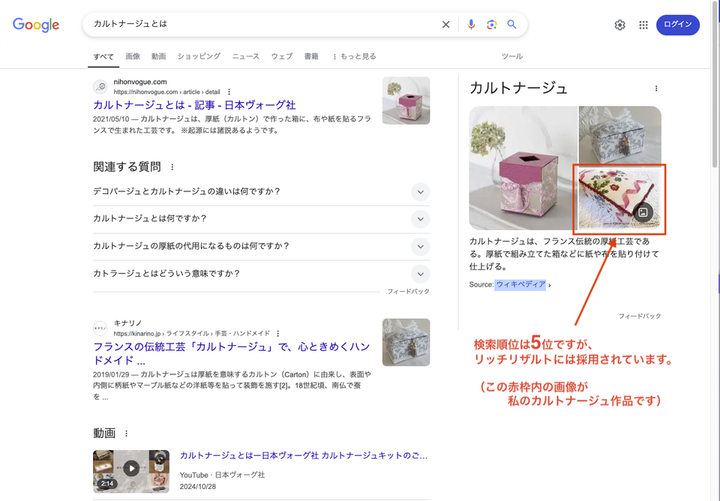Image resolution: width=720 pixels, height=501 pixels.
Task: Open the ウィキペディア source link
Action: point(520,285)
